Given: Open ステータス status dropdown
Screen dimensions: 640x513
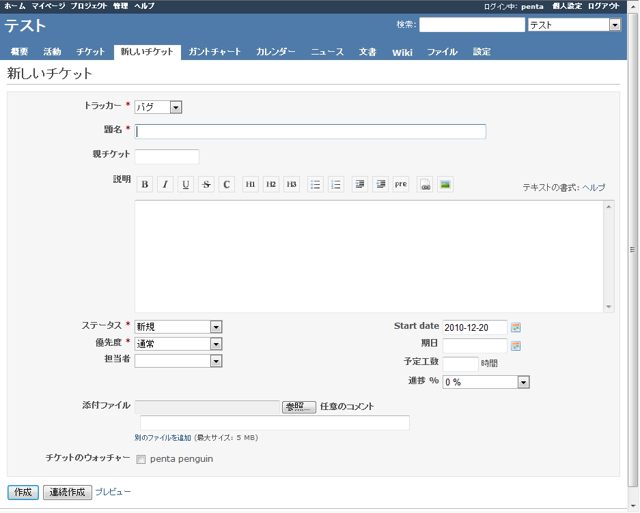Looking at the screenshot, I should click(178, 326).
